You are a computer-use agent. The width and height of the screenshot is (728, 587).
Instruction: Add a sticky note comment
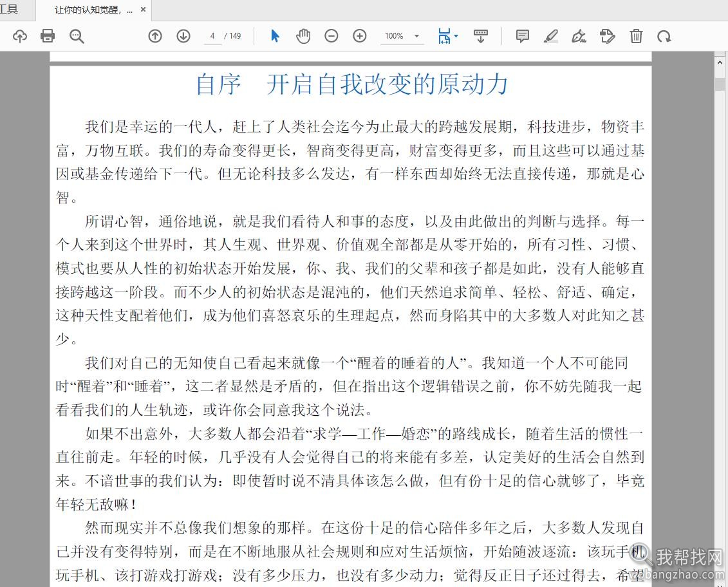pos(522,36)
